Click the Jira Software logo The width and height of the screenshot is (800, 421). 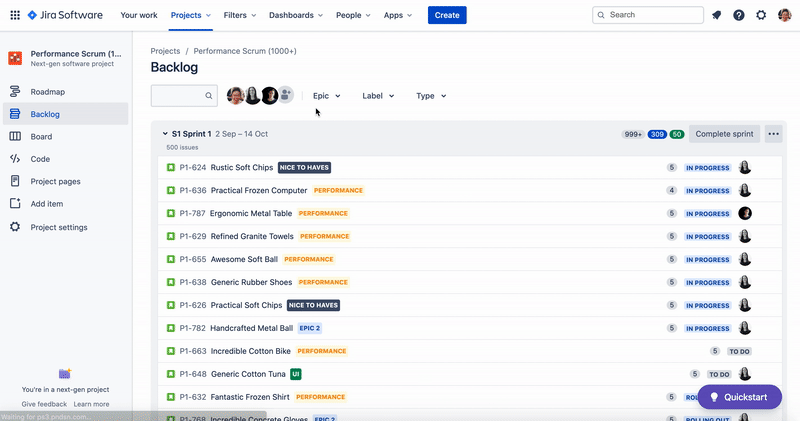tap(65, 15)
